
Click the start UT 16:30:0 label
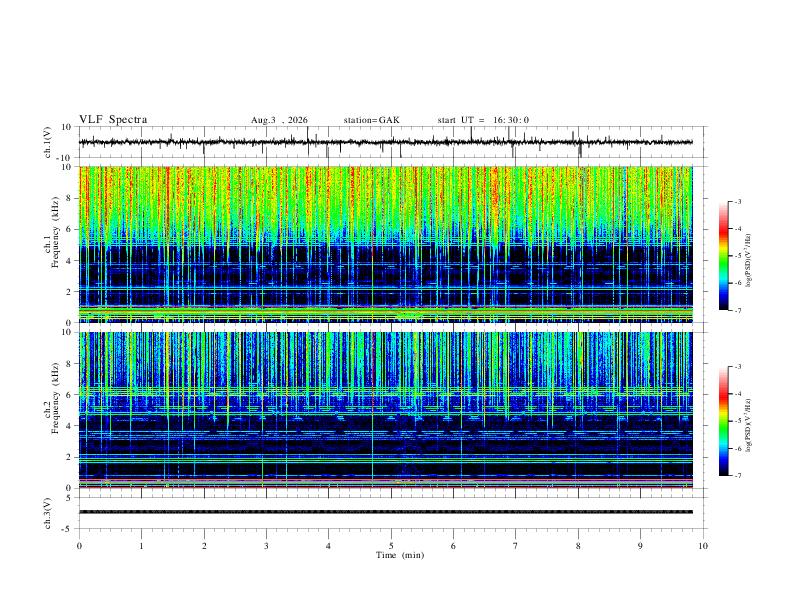click(x=483, y=120)
